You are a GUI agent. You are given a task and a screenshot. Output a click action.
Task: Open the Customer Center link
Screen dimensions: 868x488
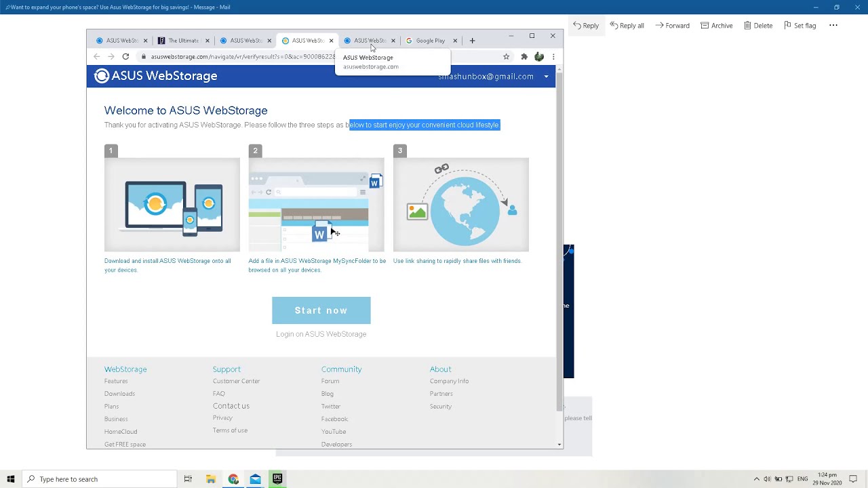pos(237,381)
